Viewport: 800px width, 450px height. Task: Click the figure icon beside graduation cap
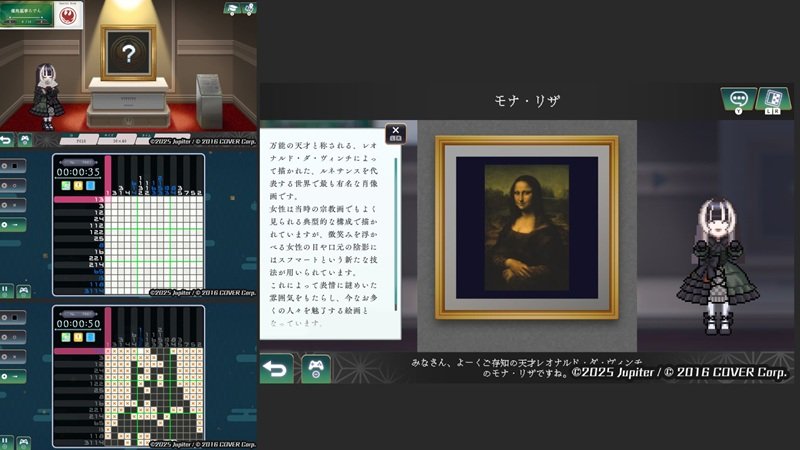[249, 9]
